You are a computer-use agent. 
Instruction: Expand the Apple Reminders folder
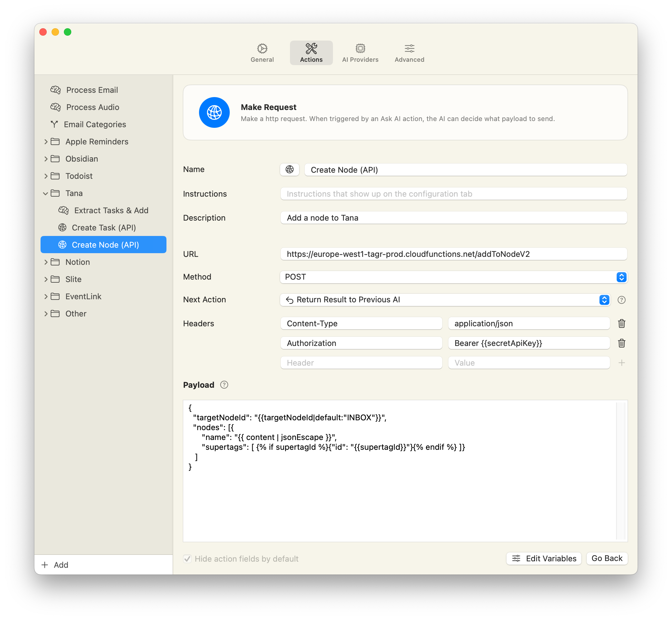pyautogui.click(x=45, y=142)
